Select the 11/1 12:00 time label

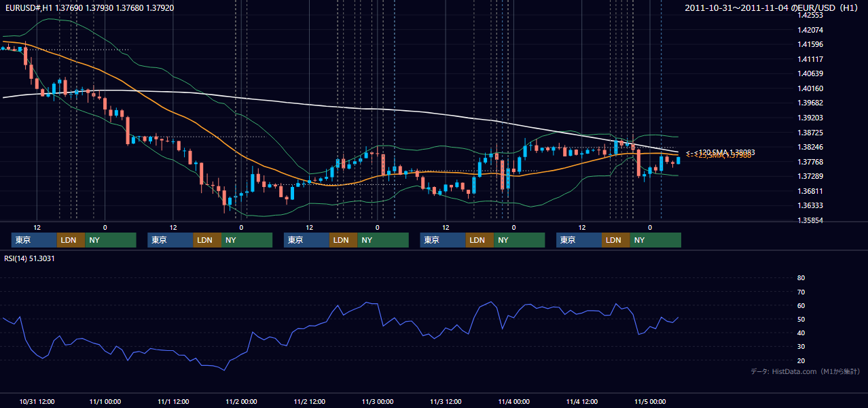(173, 401)
